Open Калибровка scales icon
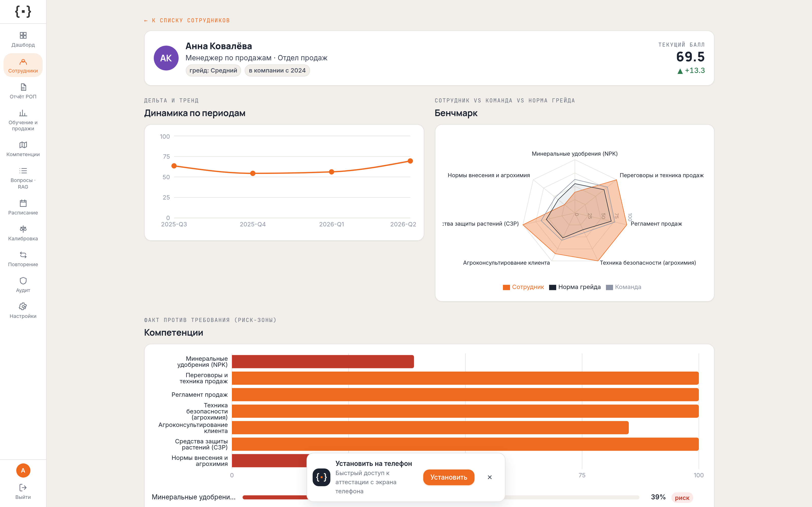Image resolution: width=812 pixels, height=507 pixels. (23, 229)
